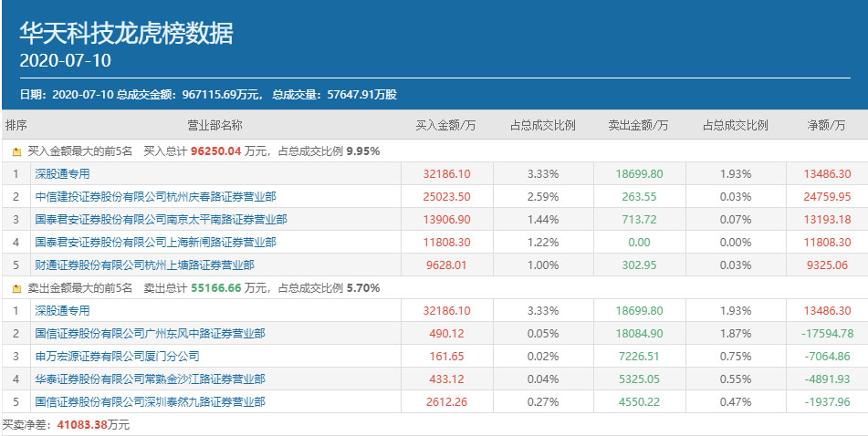The width and height of the screenshot is (868, 436).
Task: Click the 买入金额/万 column header
Action: (x=445, y=125)
